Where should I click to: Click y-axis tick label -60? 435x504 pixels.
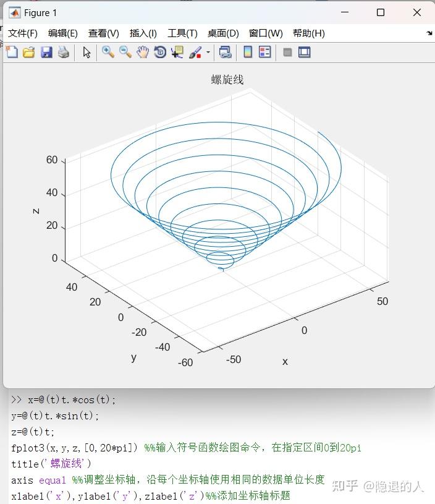coord(185,362)
